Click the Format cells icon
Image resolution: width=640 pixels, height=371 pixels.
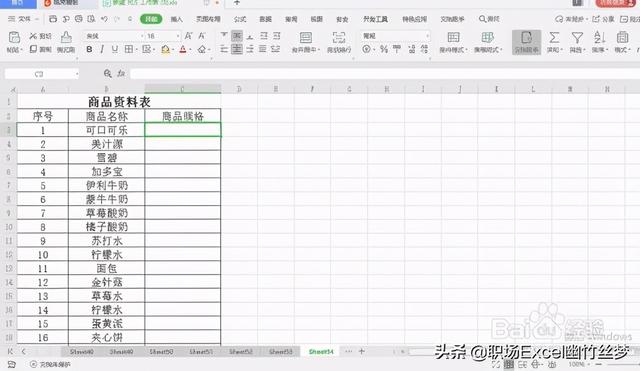click(622, 38)
